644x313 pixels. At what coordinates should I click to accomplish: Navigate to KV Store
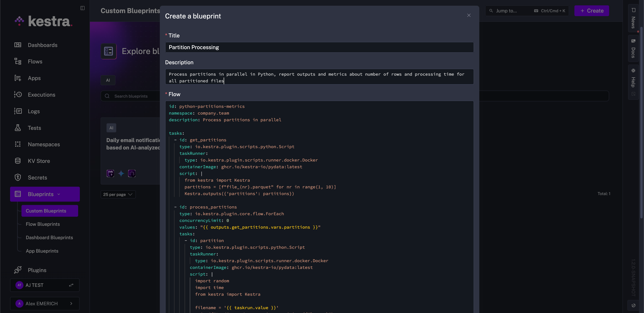[39, 161]
